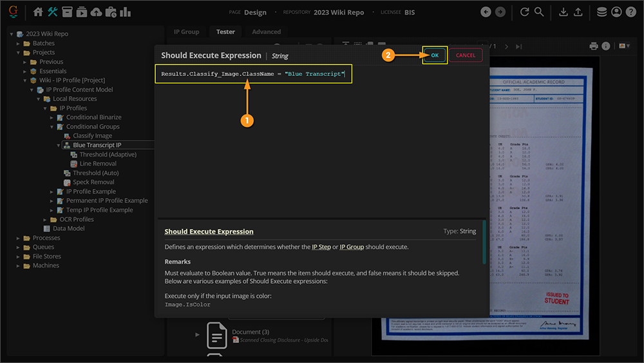The image size is (644, 363).
Task: Expand the Batches folder
Action: click(18, 43)
